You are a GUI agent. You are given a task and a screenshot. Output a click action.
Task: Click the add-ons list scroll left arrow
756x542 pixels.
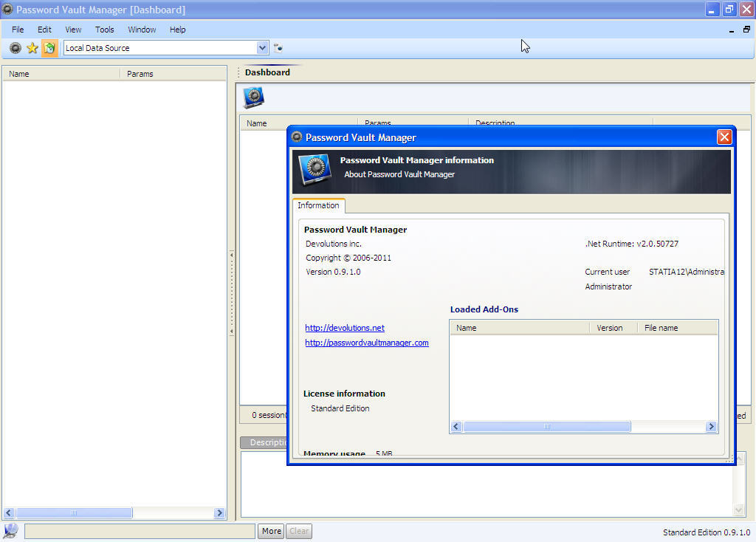pos(456,426)
